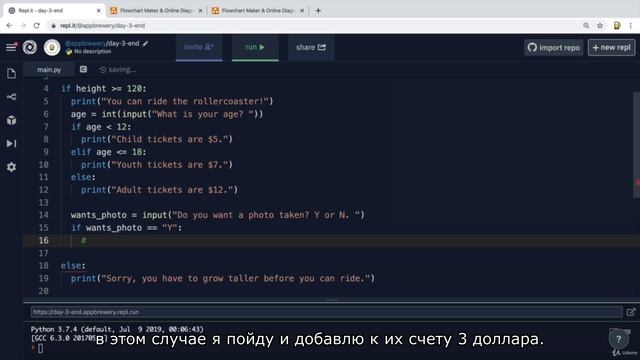Click the else keyword on line 18
The image size is (640, 360).
71,266
